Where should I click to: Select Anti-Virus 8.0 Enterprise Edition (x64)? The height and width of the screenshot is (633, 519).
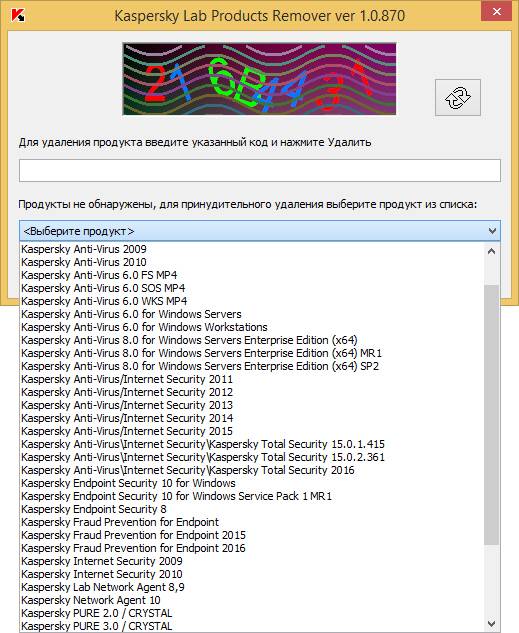click(x=252, y=340)
